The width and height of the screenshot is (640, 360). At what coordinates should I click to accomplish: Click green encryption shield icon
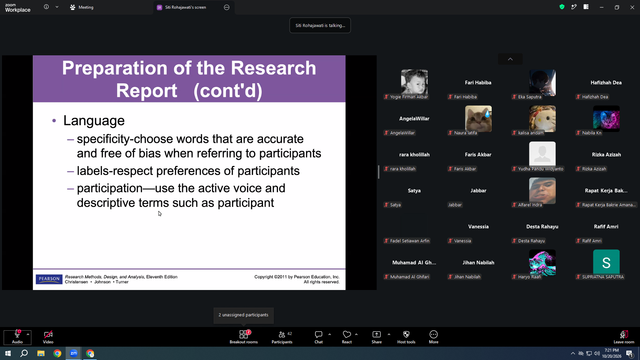click(x=562, y=7)
